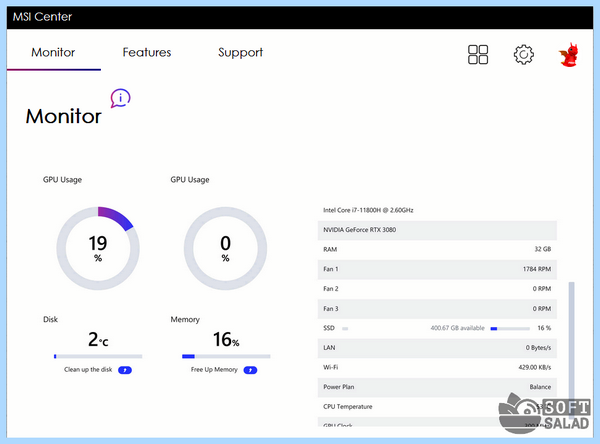600x444 pixels.
Task: Select the CPU Temperature row
Action: coord(437,407)
